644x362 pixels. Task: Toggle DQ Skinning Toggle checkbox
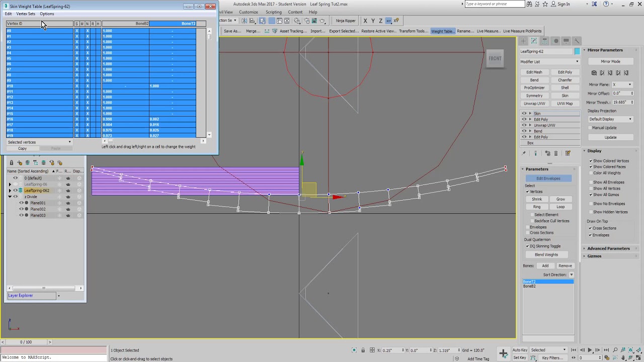coord(527,246)
